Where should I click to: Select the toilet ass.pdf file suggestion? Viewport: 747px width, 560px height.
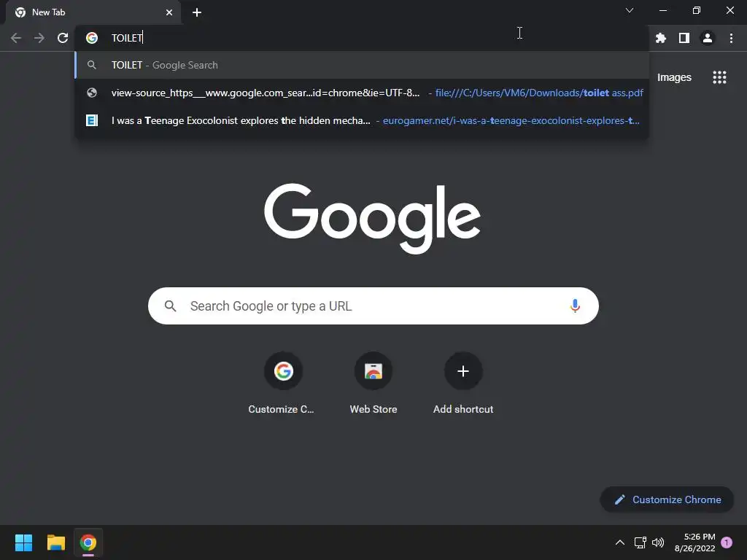362,93
